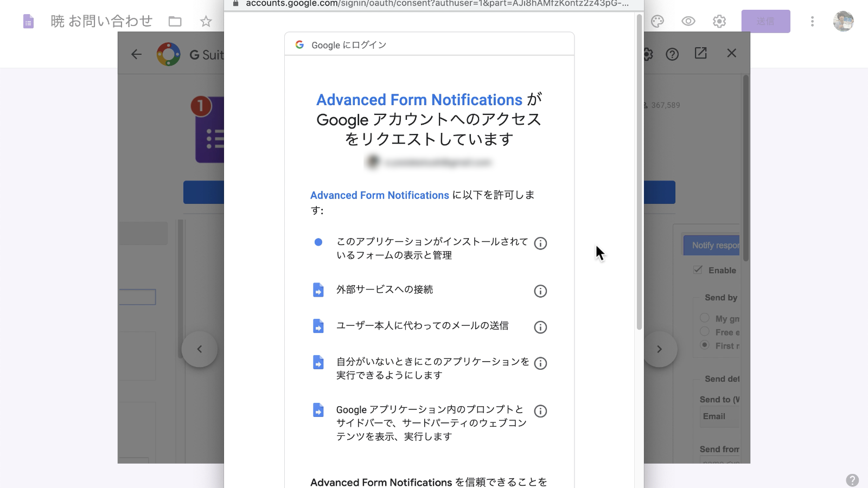Viewport: 868px width, 488px height.
Task: Click Advanced Form Notifications link in permission text
Action: pos(380,195)
